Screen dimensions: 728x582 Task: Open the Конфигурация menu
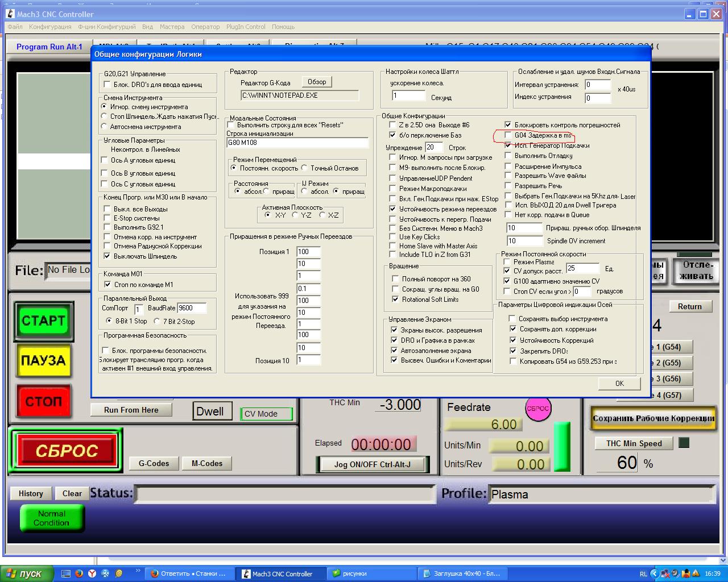click(50, 27)
